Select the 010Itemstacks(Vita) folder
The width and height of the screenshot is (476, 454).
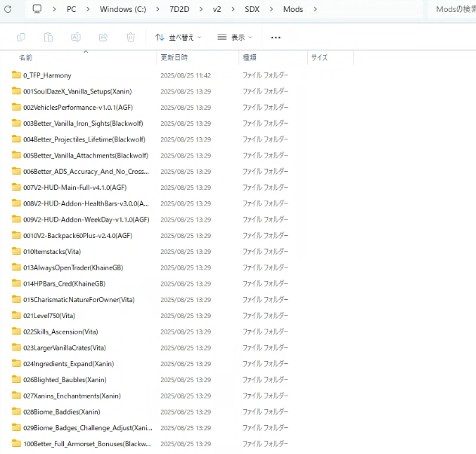52,251
